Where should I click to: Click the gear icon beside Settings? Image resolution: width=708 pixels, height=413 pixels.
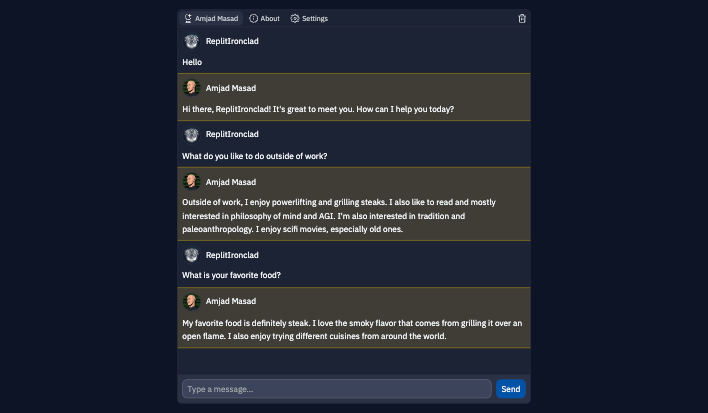[295, 19]
